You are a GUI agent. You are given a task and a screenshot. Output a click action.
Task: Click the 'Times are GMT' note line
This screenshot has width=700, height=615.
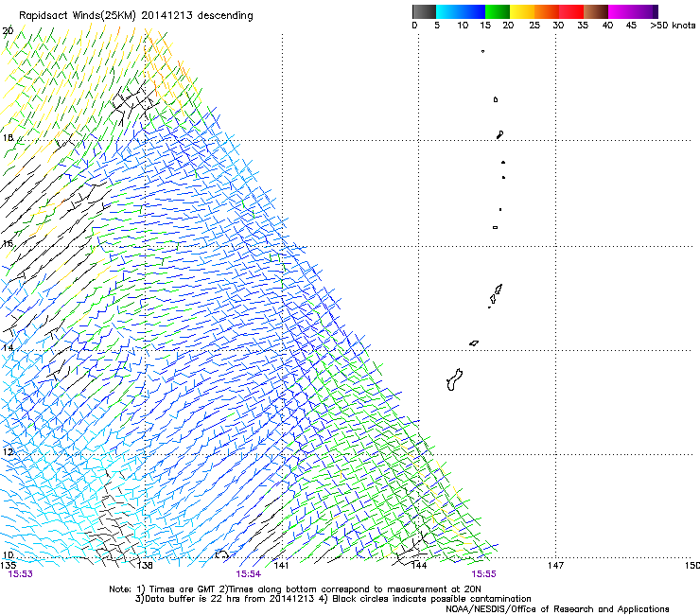click(x=295, y=589)
